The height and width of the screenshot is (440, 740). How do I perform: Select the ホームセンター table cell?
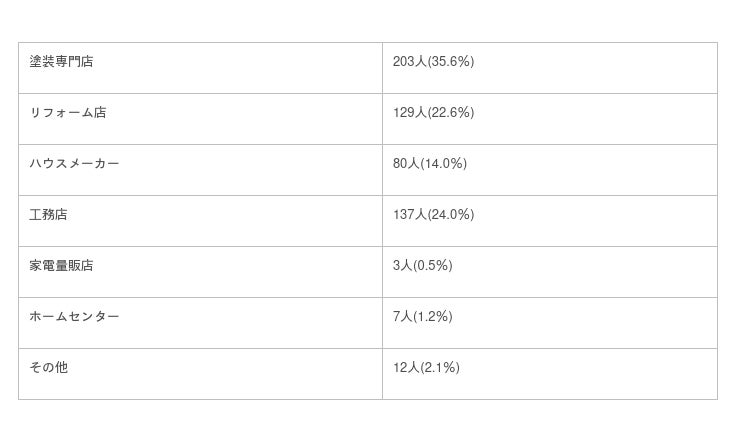[x=74, y=317]
